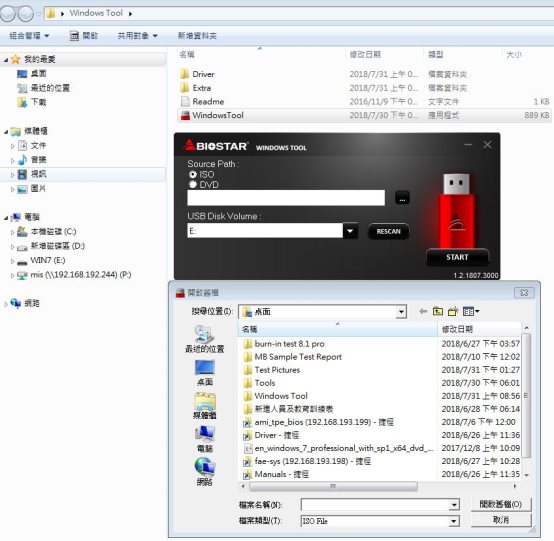
Task: Select 桌面 in favorites sidebar
Action: (38, 73)
